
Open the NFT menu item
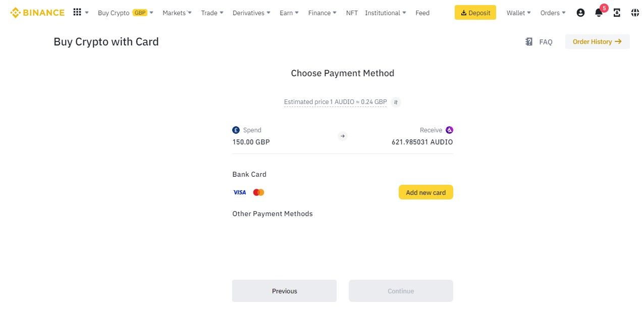(352, 13)
